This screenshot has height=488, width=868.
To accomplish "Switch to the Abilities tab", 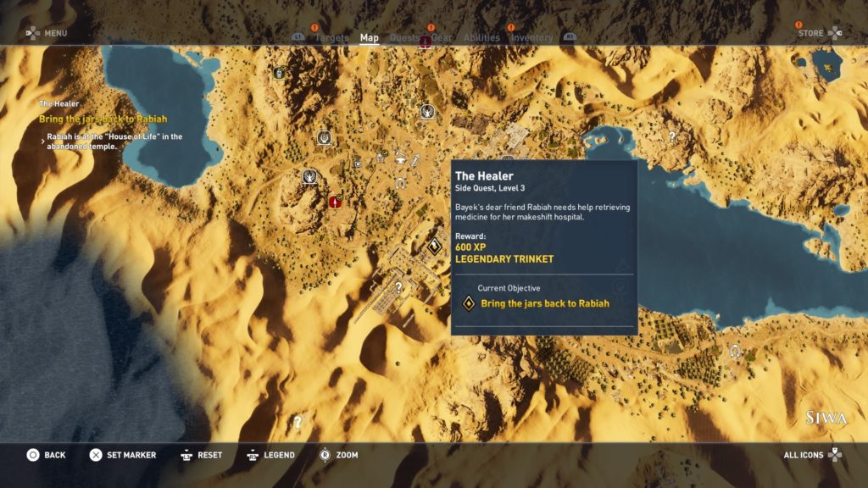I will click(481, 37).
